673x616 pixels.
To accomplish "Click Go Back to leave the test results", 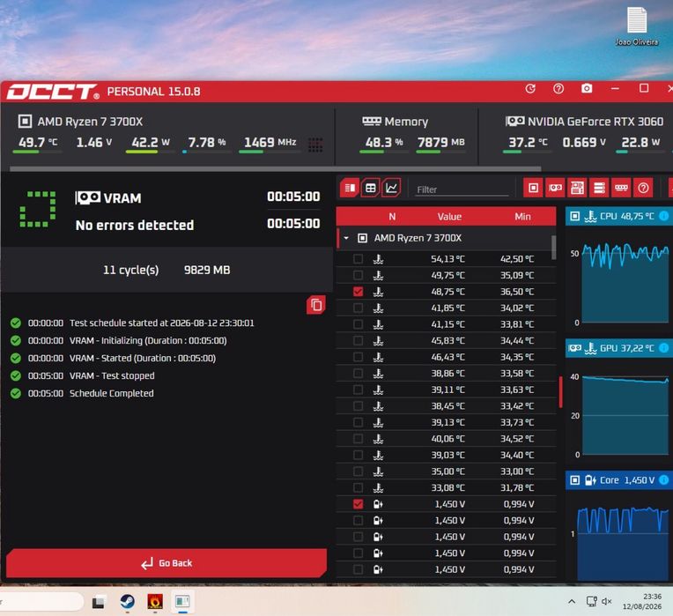I will pyautogui.click(x=166, y=563).
